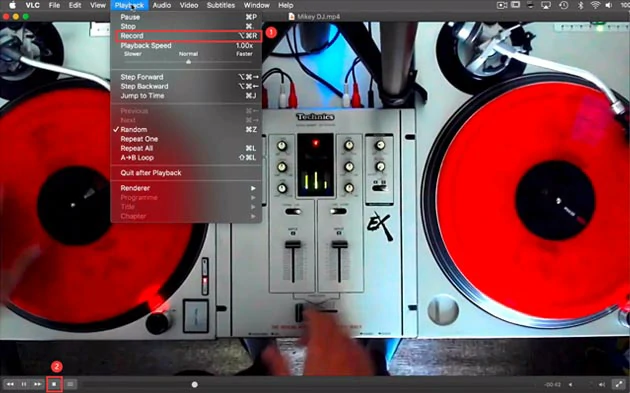Screen dimensions: 630x393
Task: Open the View menu
Action: tap(98, 5)
